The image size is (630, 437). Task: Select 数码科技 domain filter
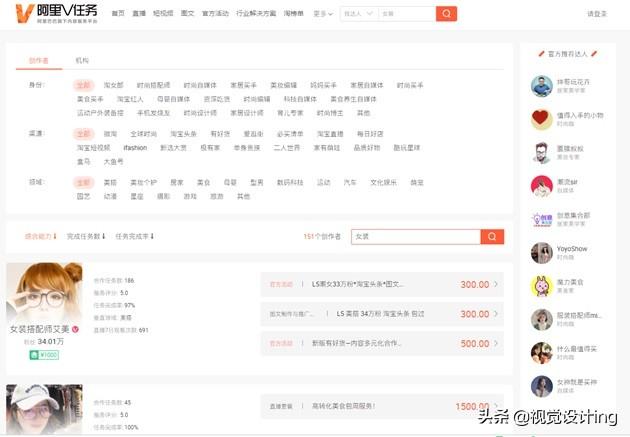290,182
